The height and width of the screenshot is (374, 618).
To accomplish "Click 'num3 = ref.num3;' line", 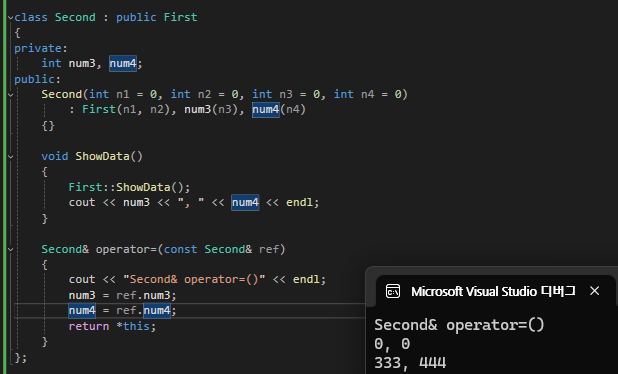I will [123, 295].
